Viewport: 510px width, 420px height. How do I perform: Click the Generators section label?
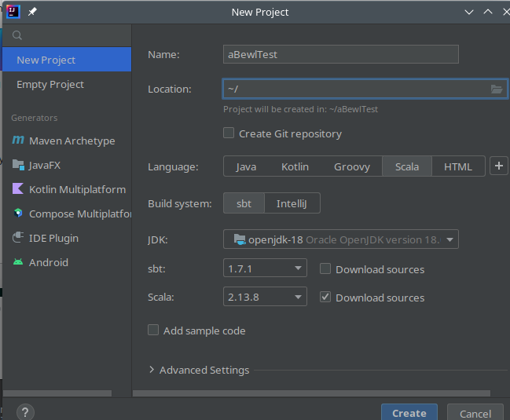pos(34,118)
